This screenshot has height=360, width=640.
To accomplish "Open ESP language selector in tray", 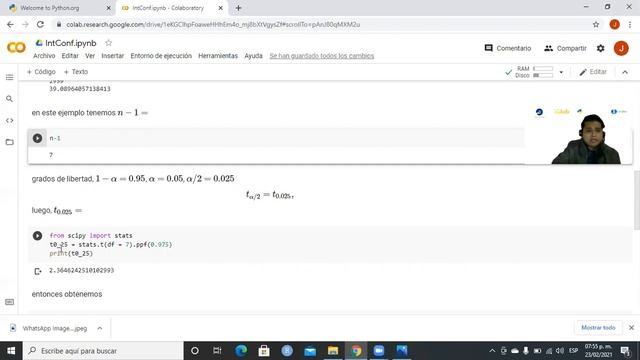I will pyautogui.click(x=573, y=351).
